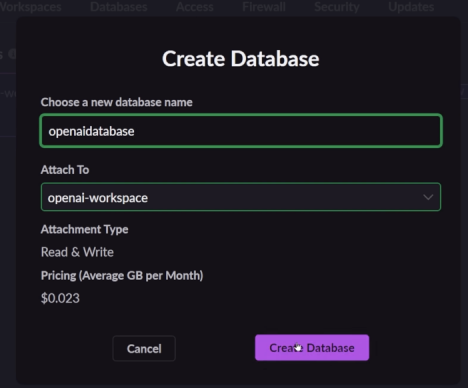
Task: Select the Read & Write attachment text
Action: click(x=77, y=252)
